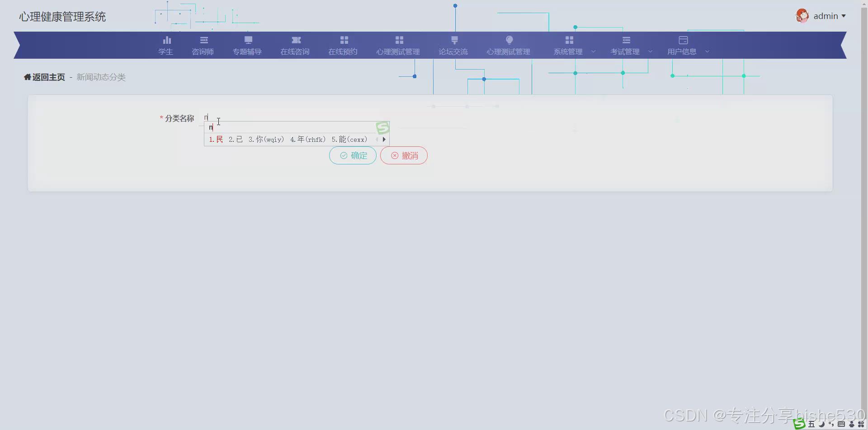Open the 学生 navigation item

[165, 46]
